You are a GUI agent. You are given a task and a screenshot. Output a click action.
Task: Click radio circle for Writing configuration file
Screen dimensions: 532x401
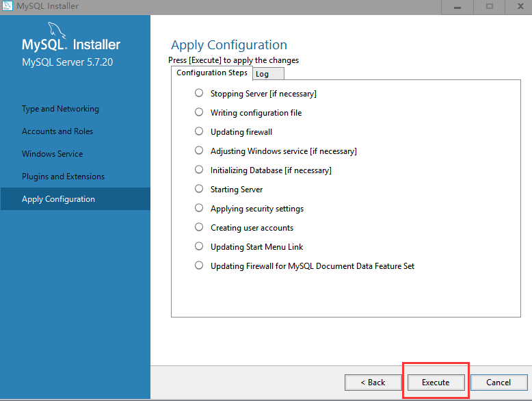pyautogui.click(x=199, y=112)
